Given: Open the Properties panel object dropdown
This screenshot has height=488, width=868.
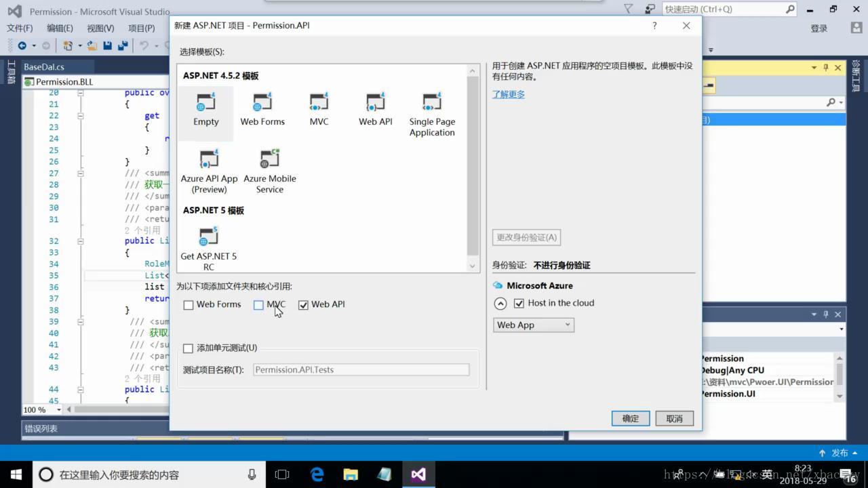Looking at the screenshot, I should (842, 329).
